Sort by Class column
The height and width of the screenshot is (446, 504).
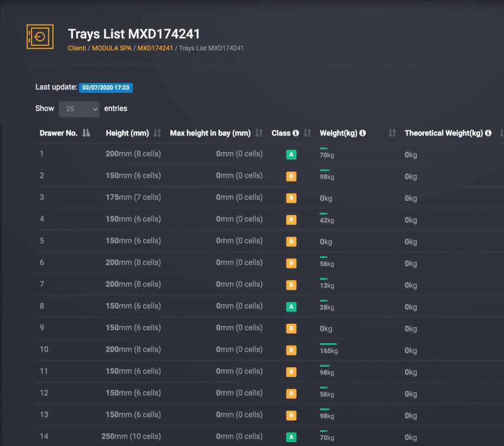308,133
